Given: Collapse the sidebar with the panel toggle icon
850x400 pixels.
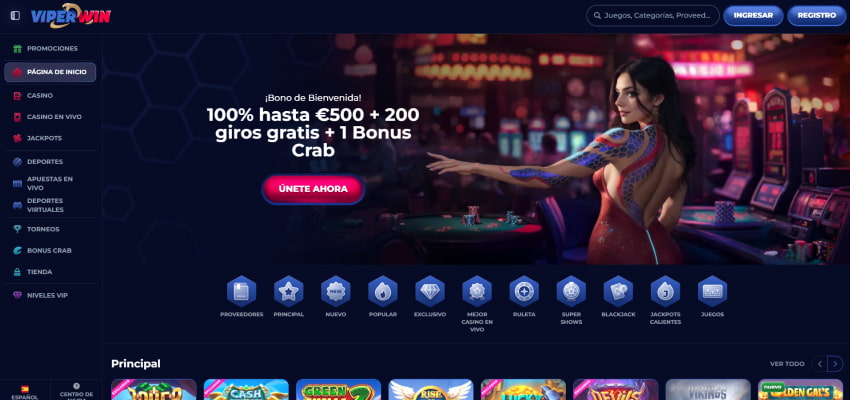Looking at the screenshot, I should [15, 16].
